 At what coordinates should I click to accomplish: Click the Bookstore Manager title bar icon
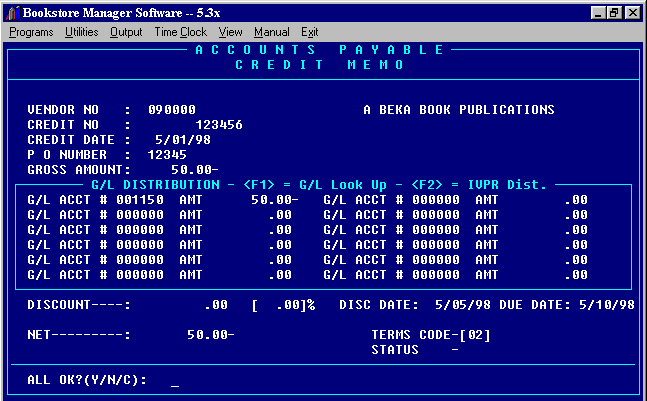(x=11, y=12)
